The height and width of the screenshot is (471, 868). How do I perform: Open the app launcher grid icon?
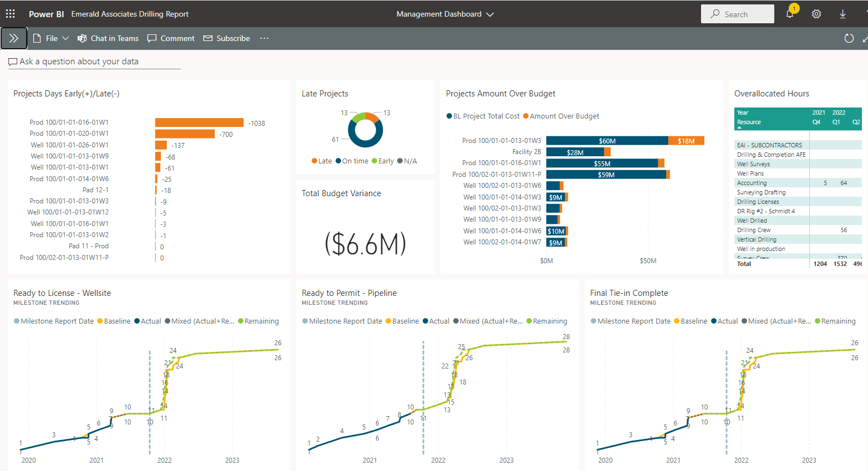point(11,14)
